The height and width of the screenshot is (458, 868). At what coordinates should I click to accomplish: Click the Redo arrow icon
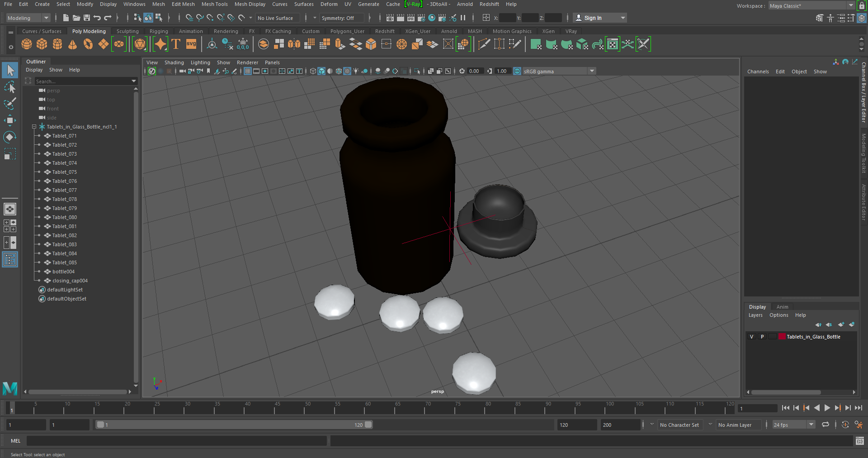pos(108,18)
